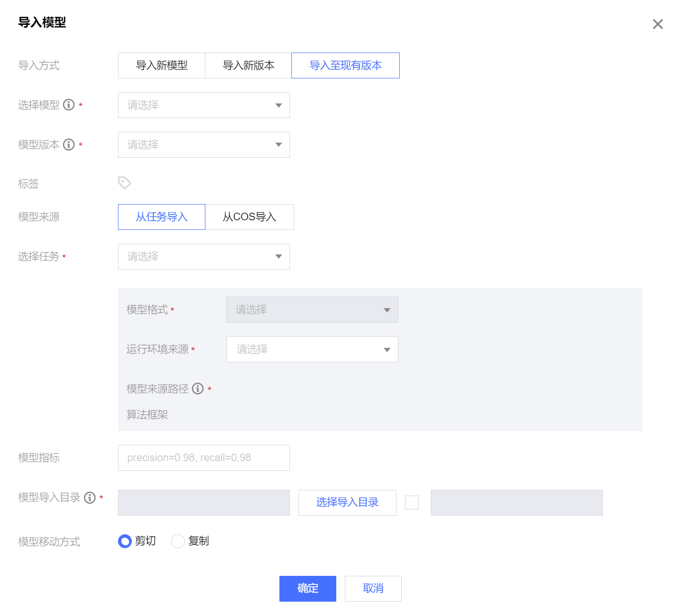Open the 模型格式 dropdown

point(312,310)
